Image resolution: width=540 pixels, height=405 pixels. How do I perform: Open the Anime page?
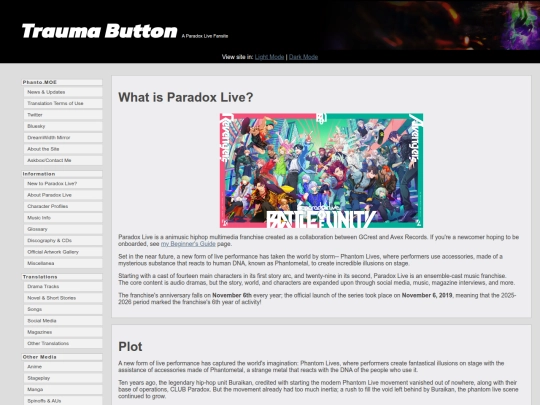(63, 367)
